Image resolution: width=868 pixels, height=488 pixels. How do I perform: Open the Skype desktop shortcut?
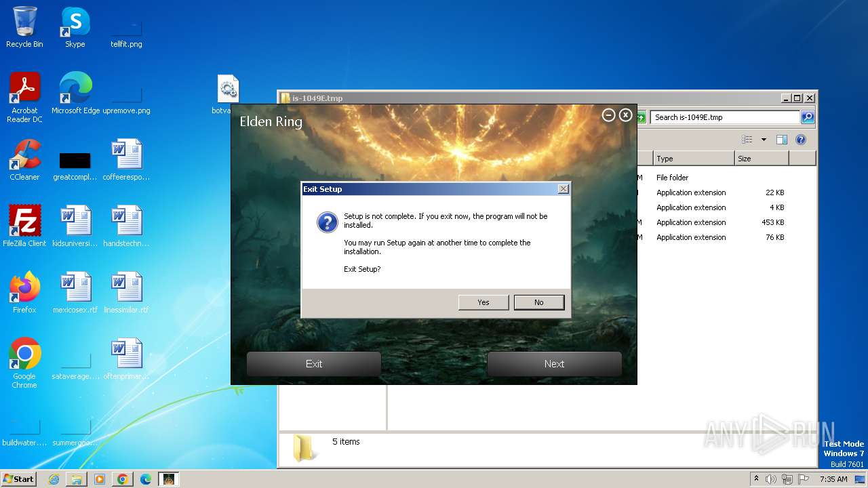tap(75, 28)
